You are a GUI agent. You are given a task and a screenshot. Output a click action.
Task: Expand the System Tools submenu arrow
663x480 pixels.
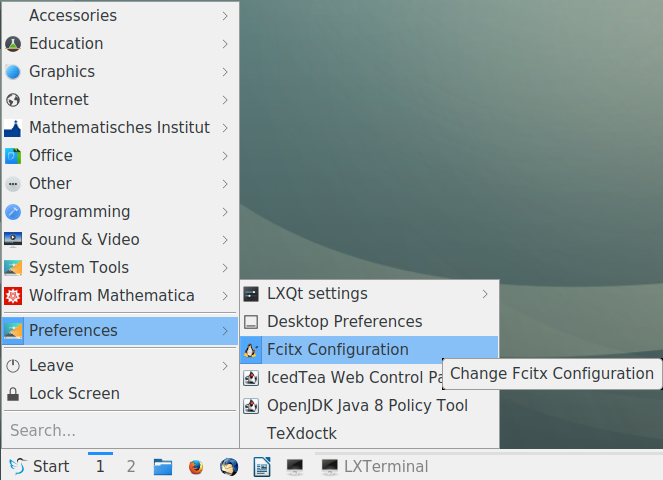225,268
